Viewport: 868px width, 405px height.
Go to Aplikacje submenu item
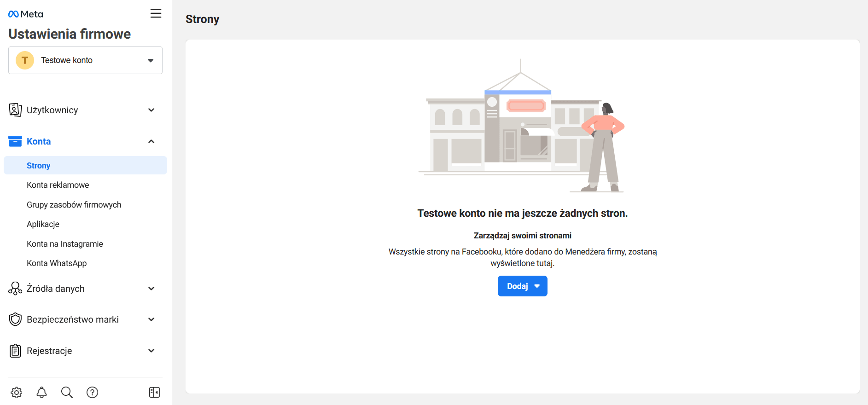click(x=43, y=224)
